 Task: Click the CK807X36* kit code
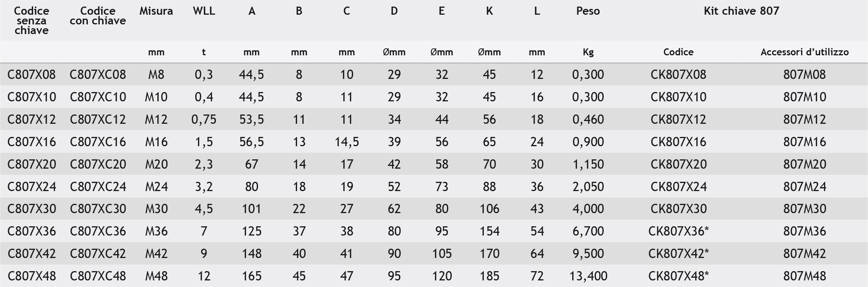point(679,231)
